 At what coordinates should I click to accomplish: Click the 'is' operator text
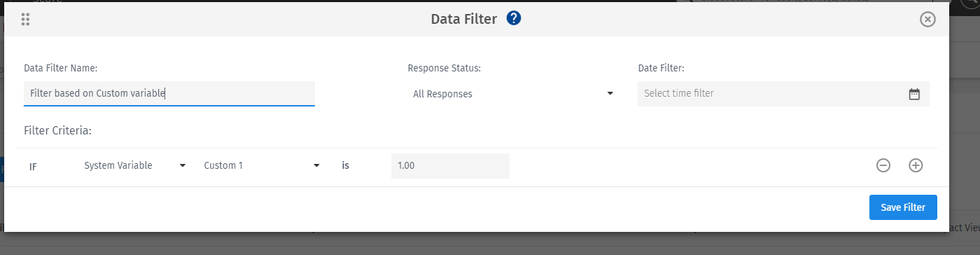point(345,166)
